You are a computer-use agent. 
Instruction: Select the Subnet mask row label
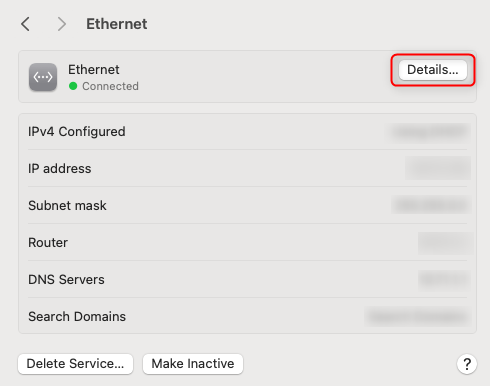coord(67,206)
